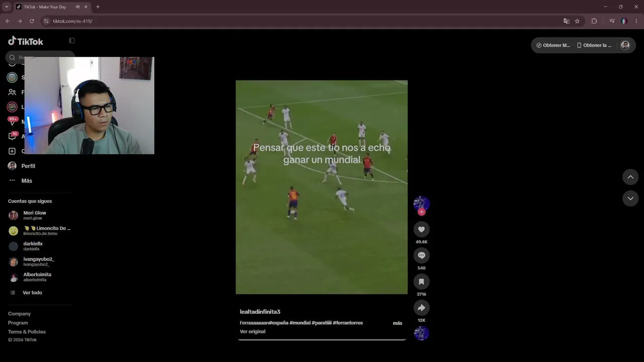Open the Chrome extensions puzzle icon

pos(594,21)
